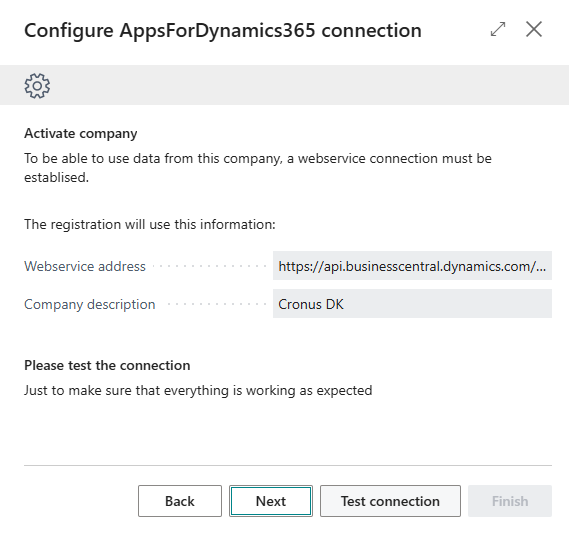
Task: Click the Please test the connection heading
Action: [x=107, y=365]
